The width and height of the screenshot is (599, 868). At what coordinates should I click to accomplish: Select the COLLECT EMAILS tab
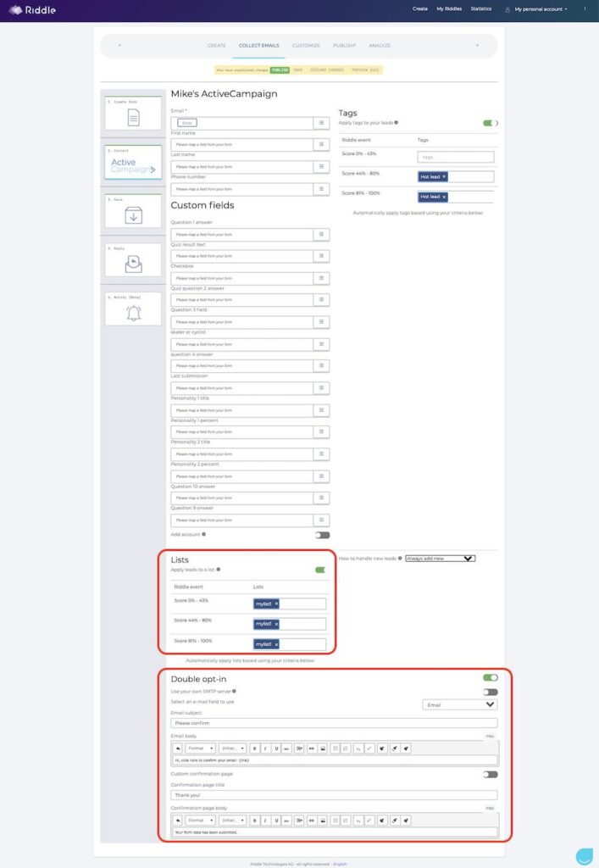point(259,46)
